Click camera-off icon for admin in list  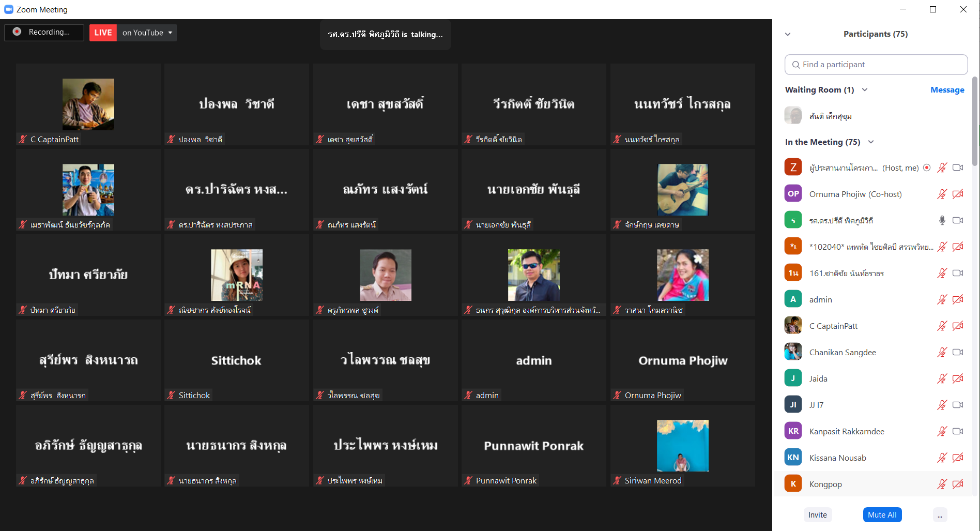click(x=958, y=299)
